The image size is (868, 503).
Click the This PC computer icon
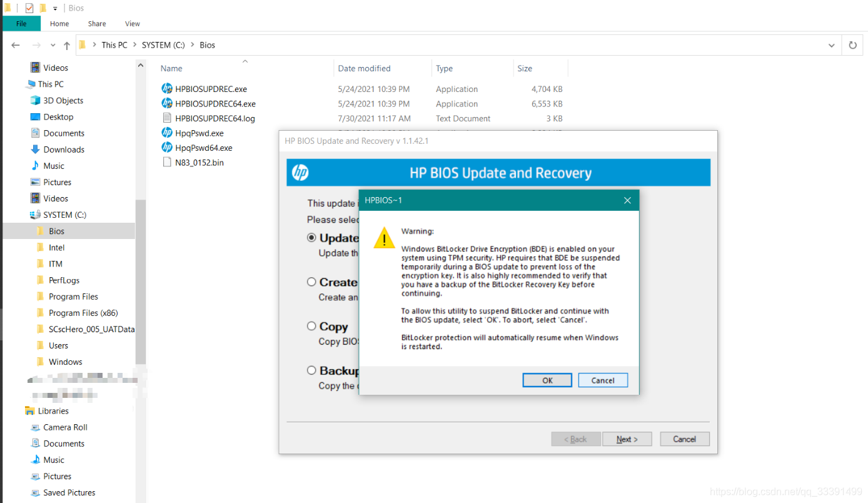30,84
